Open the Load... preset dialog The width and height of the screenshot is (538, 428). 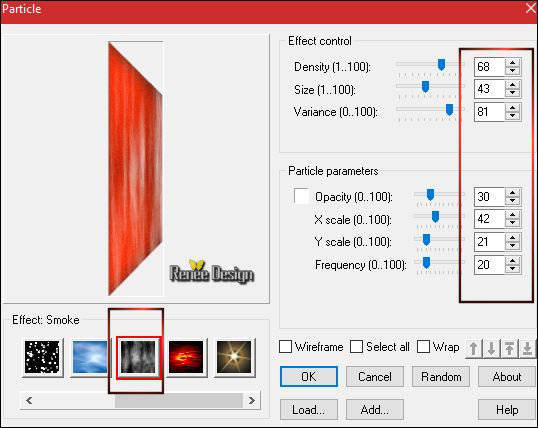click(x=309, y=409)
